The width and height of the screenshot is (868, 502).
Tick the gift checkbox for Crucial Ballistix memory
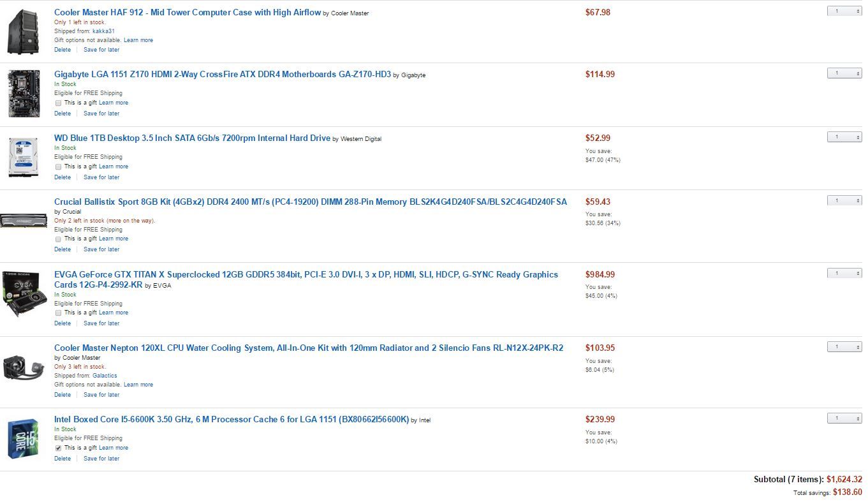(58, 239)
